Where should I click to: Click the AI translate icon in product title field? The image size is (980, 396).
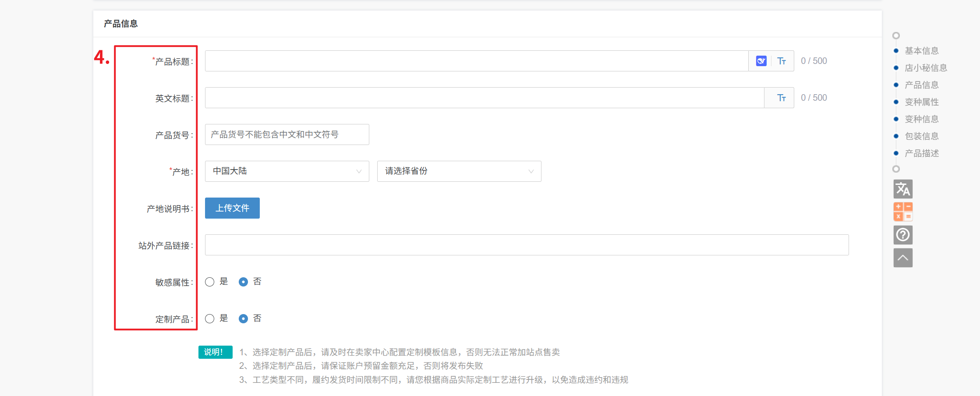click(x=761, y=61)
